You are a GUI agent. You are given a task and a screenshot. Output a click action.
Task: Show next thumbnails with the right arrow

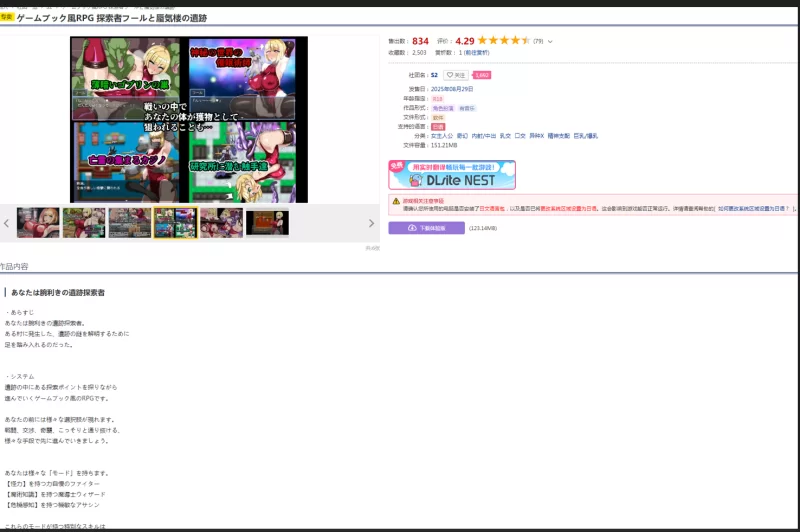[x=371, y=223]
